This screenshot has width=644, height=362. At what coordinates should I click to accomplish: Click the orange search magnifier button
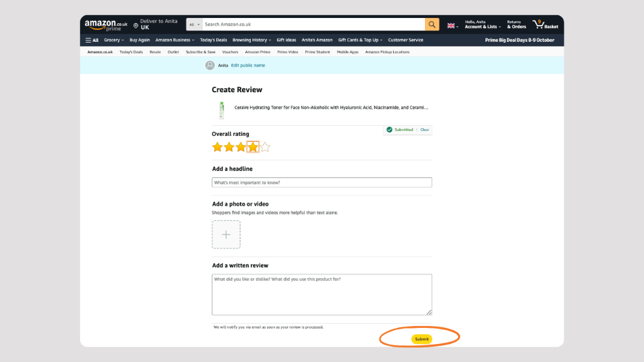click(x=432, y=24)
